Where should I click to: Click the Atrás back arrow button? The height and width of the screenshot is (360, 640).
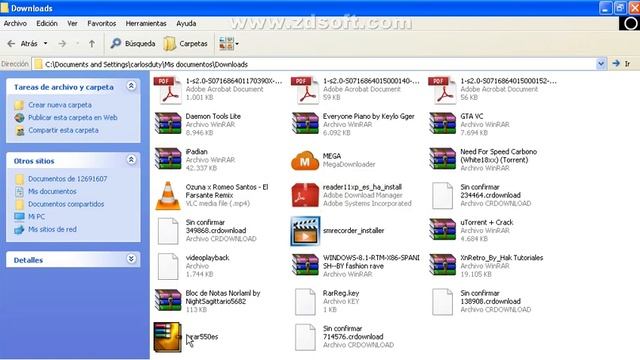pos(23,43)
